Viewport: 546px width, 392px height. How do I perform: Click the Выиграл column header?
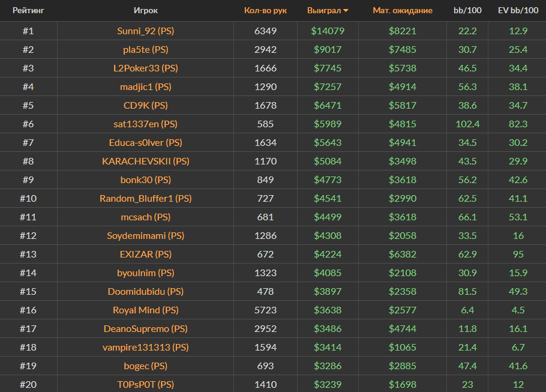tap(324, 11)
